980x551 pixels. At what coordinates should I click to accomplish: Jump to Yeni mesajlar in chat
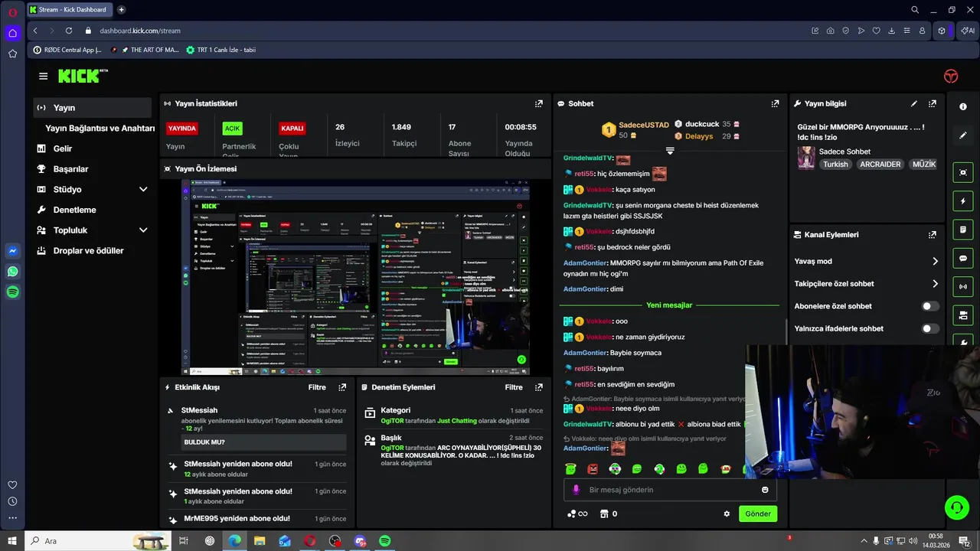click(x=669, y=305)
